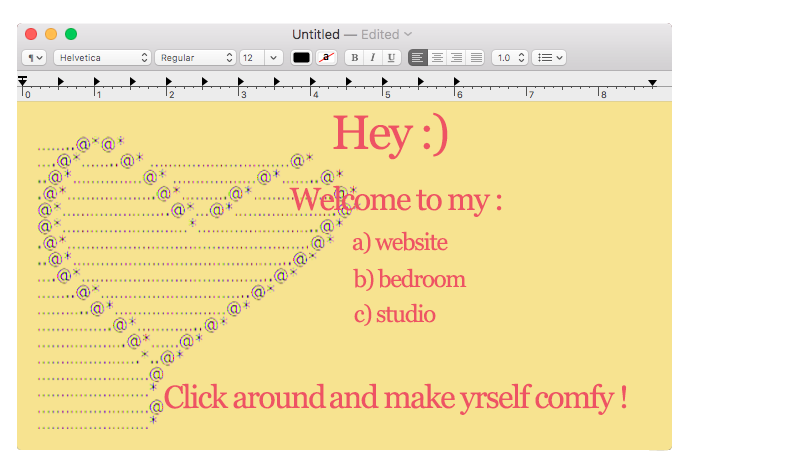800x459 pixels.
Task: Click the right margin marker on ruler
Action: click(652, 83)
